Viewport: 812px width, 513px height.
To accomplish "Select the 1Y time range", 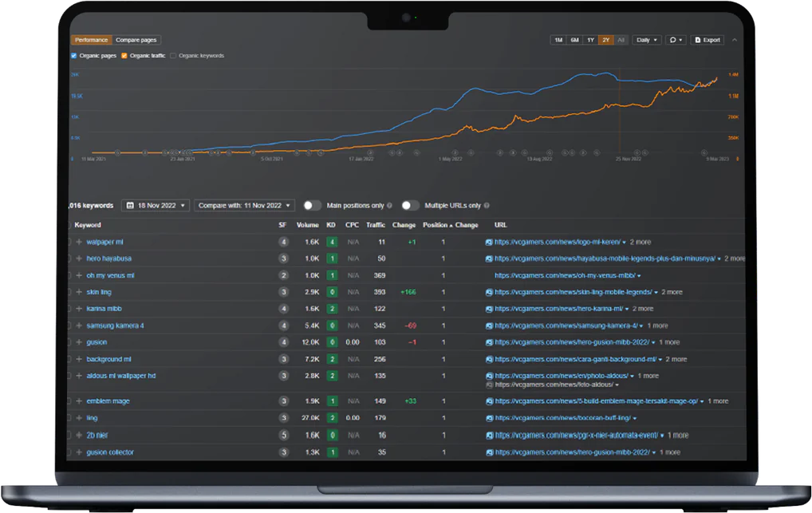I will (x=590, y=40).
